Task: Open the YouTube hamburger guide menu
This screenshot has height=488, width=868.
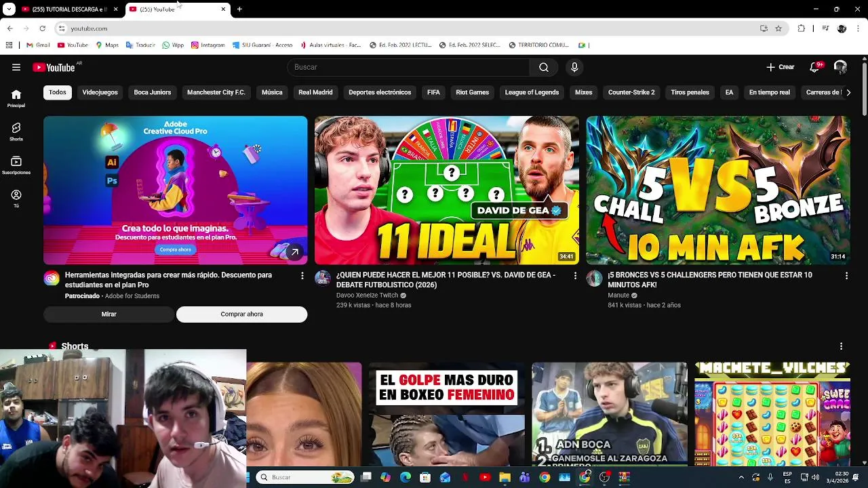Action: click(x=16, y=67)
